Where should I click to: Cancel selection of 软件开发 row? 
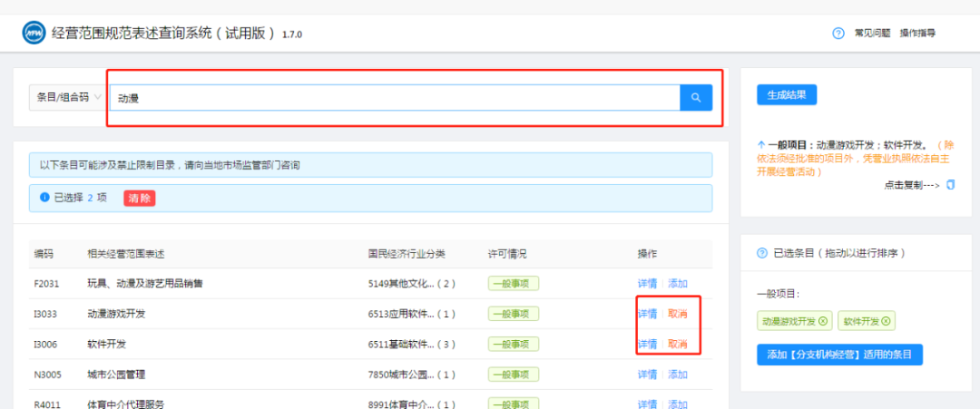click(678, 345)
